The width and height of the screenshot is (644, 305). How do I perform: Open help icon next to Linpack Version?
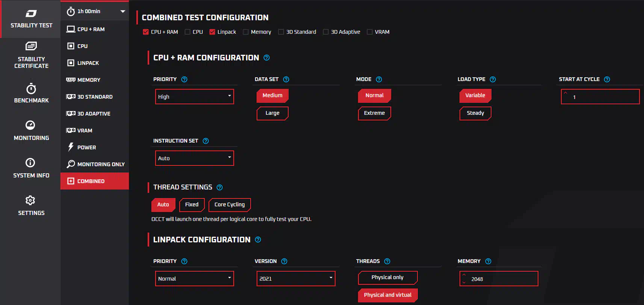coord(284,261)
